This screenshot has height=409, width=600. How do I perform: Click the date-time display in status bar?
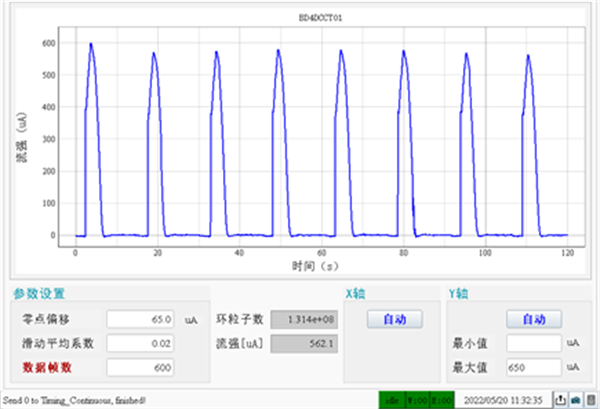pos(503,400)
